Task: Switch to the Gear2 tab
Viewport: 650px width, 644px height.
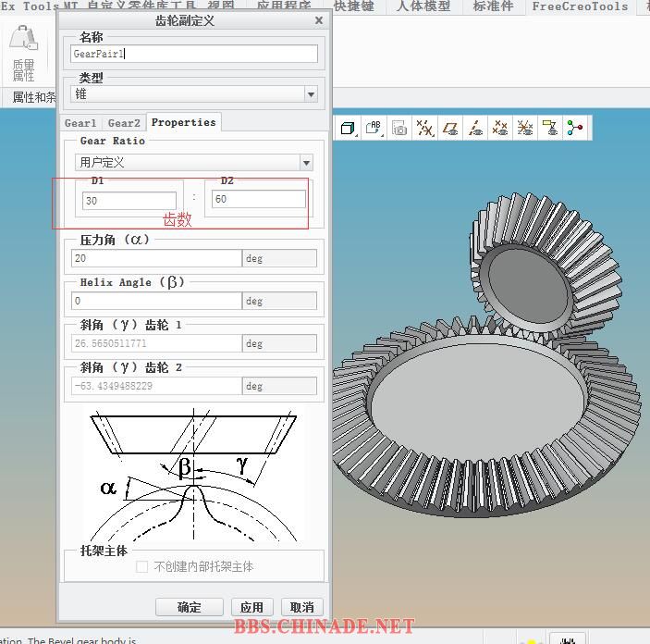Action: click(124, 123)
